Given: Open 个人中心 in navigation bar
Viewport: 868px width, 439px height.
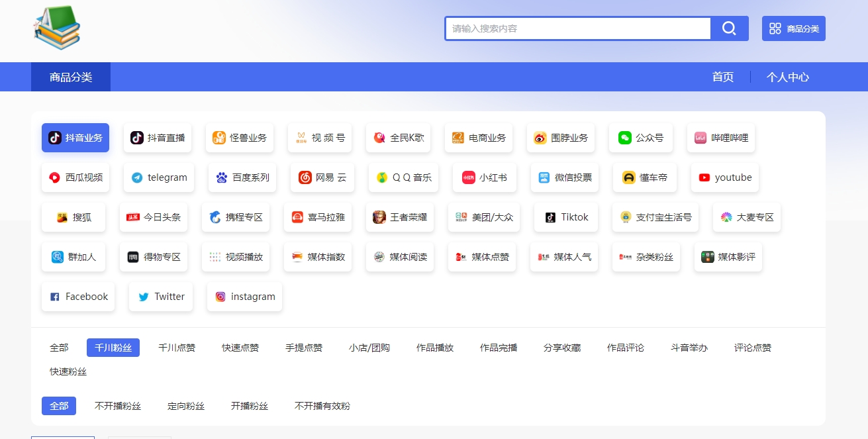Looking at the screenshot, I should (x=788, y=77).
